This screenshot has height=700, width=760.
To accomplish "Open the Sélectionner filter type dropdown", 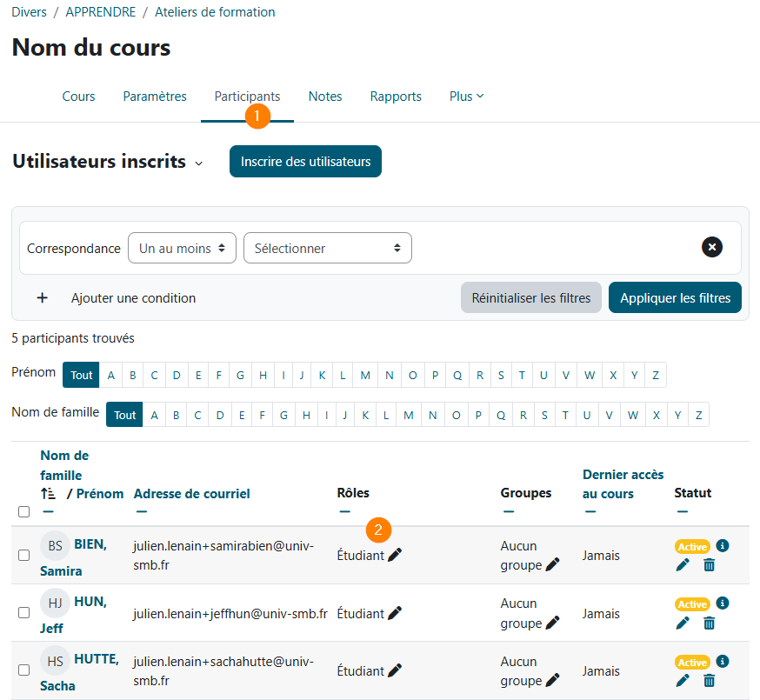I will [x=328, y=248].
